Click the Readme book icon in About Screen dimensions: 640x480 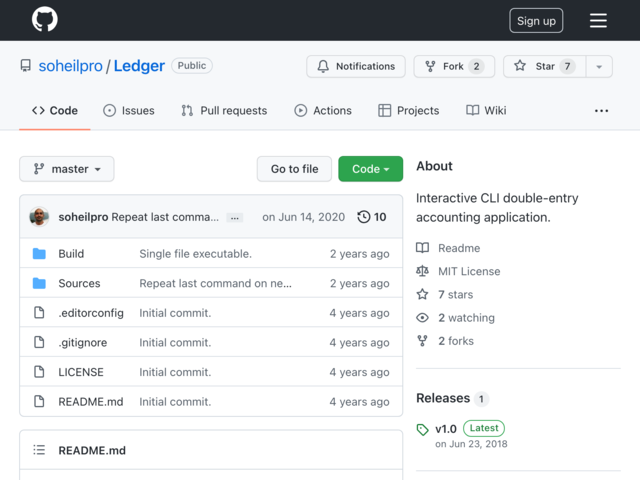(422, 248)
